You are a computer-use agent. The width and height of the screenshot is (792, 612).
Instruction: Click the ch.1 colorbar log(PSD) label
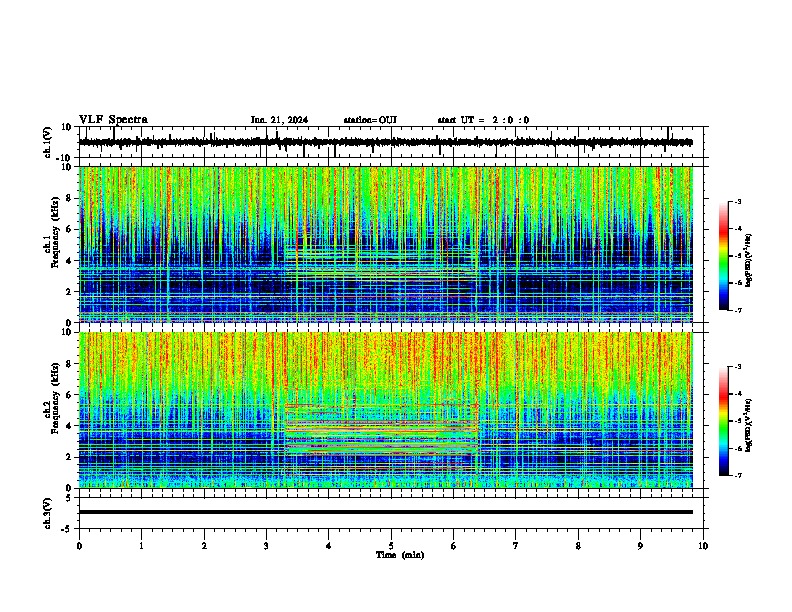click(749, 261)
